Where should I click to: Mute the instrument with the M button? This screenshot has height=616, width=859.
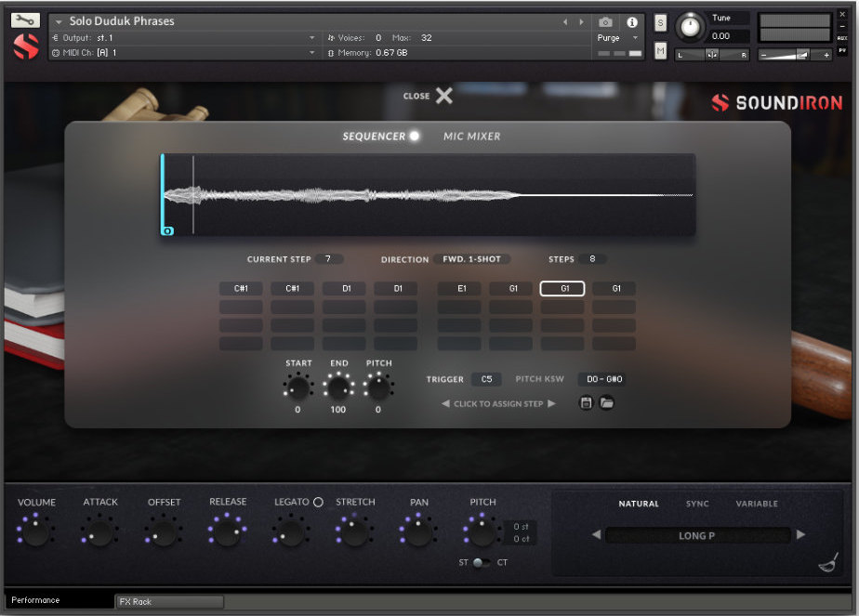coord(660,52)
